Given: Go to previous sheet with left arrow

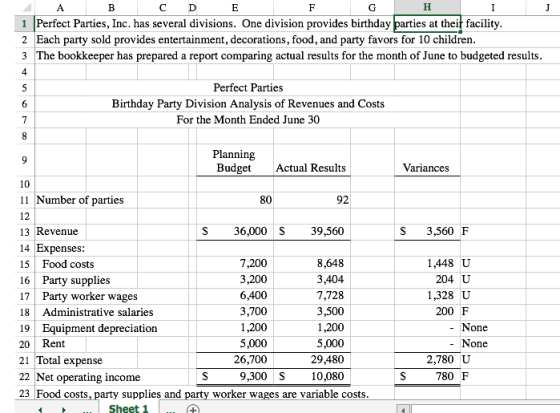Looking at the screenshot, I should pyautogui.click(x=40, y=410).
